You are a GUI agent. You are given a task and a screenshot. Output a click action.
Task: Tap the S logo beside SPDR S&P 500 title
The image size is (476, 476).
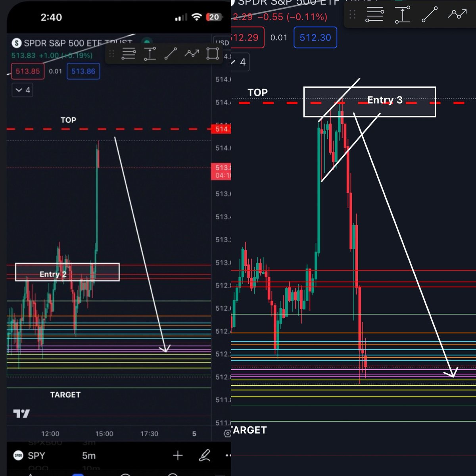pyautogui.click(x=16, y=43)
